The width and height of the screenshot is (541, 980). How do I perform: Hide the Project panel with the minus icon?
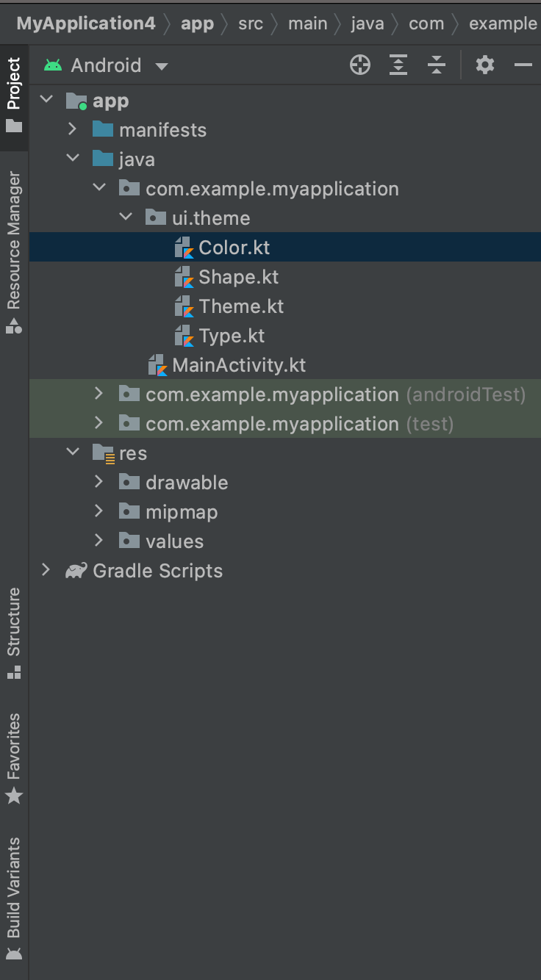(x=523, y=65)
